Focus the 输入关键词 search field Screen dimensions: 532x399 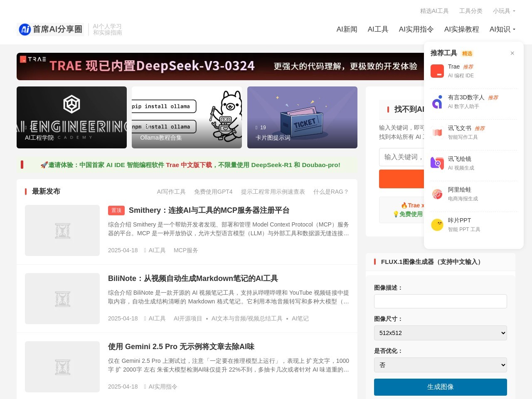(x=401, y=157)
